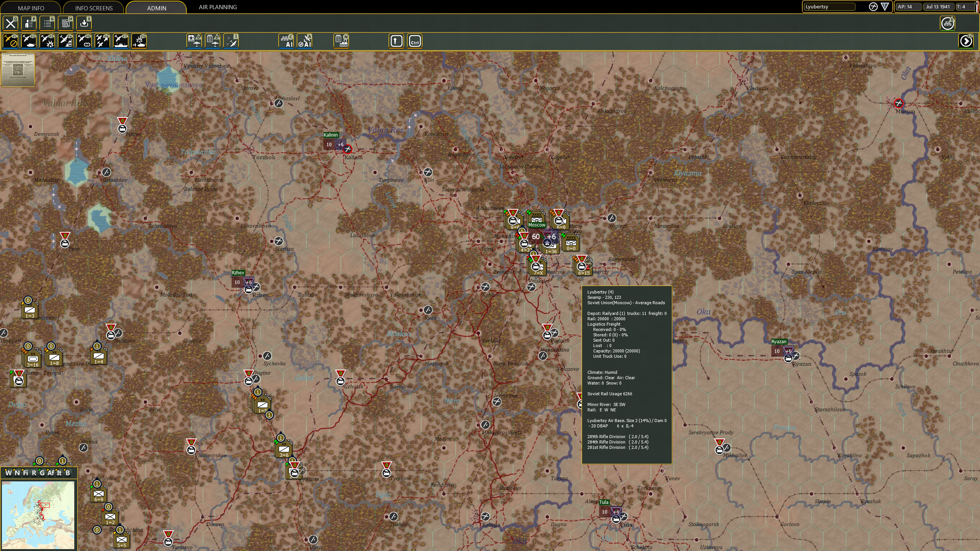Open the list G icon
The height and width of the screenshot is (551, 980).
(47, 23)
